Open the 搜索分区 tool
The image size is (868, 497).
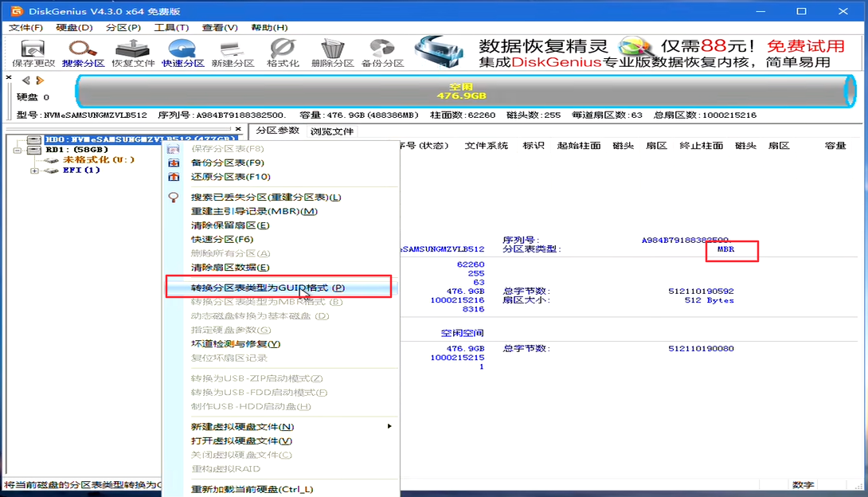pos(83,53)
